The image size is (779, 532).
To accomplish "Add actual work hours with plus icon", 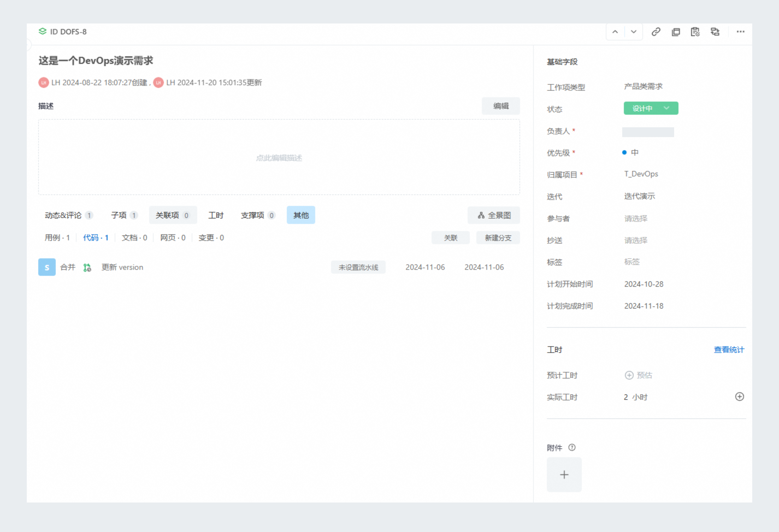I will [x=739, y=397].
